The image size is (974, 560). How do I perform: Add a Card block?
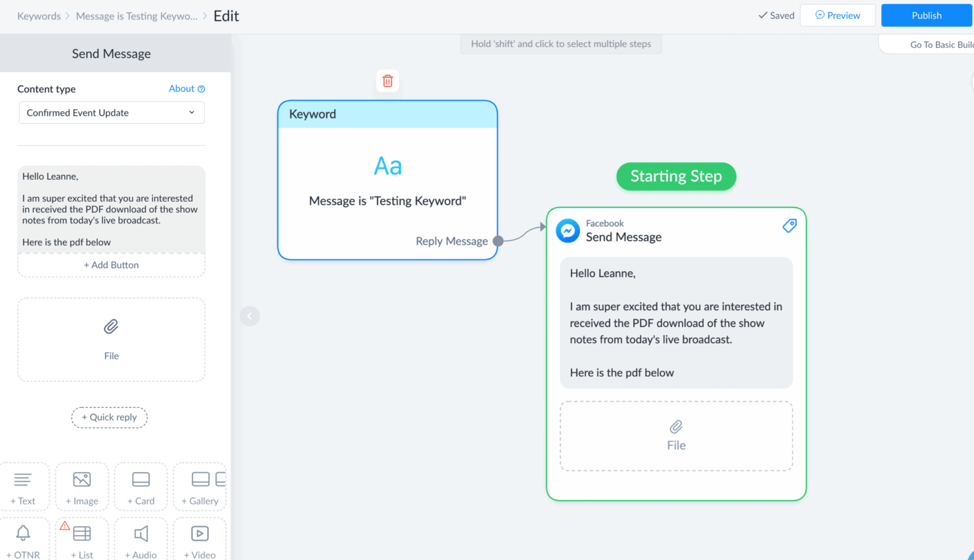tap(141, 488)
